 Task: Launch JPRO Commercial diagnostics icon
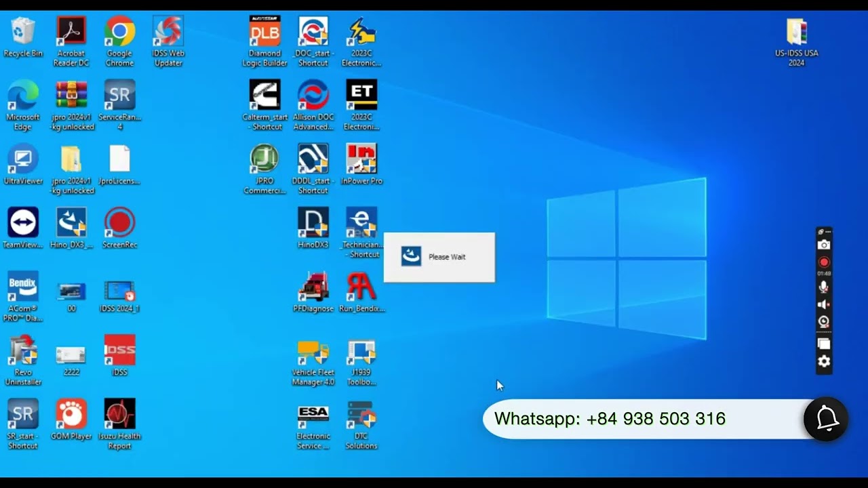click(x=264, y=169)
